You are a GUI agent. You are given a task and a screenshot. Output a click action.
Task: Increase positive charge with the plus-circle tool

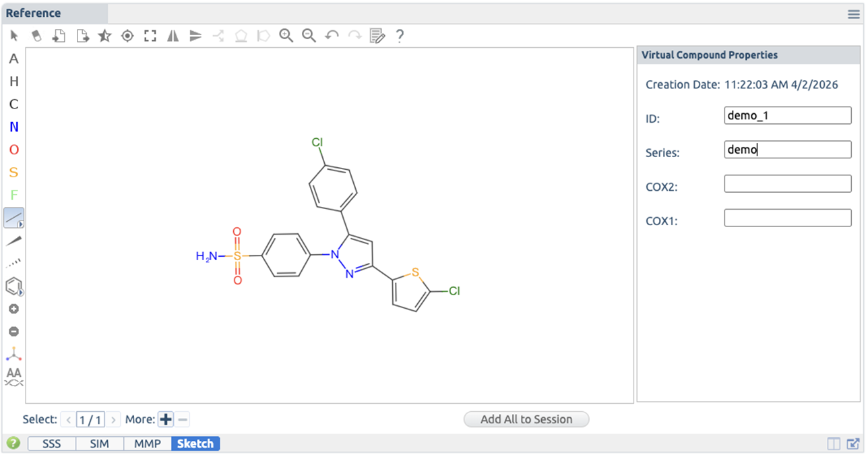point(13,309)
